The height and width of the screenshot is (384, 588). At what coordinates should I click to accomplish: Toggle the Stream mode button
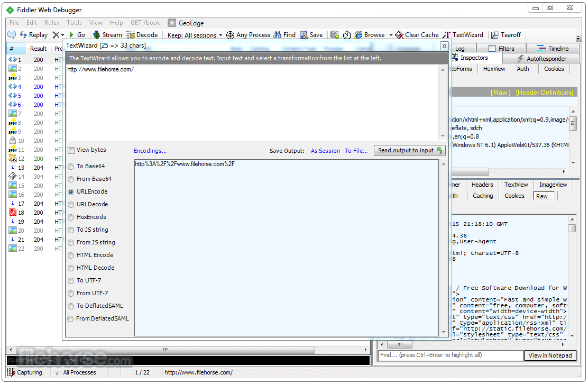108,35
